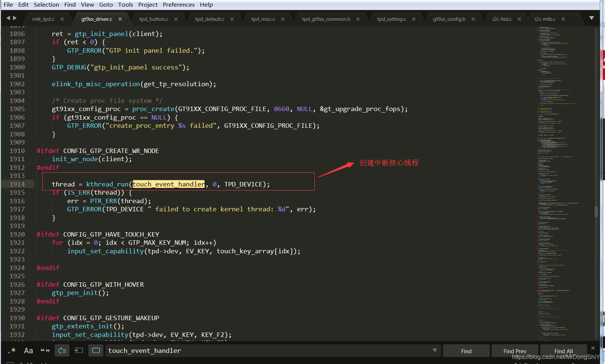Open the Selection menu

(46, 4)
